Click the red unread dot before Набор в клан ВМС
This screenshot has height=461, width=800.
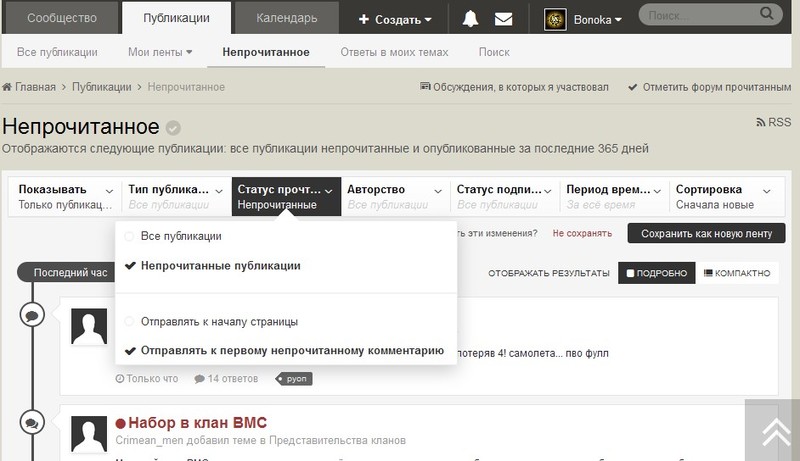[120, 423]
